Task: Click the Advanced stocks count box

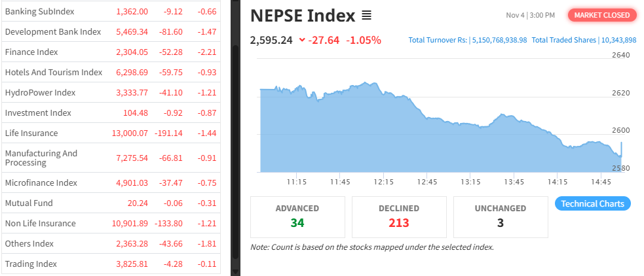Action: click(x=297, y=216)
